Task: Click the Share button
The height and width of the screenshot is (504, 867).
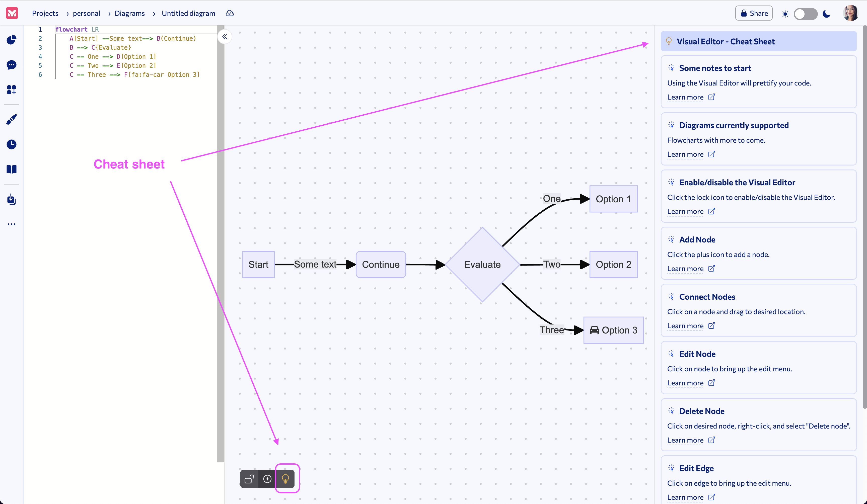Action: tap(754, 13)
